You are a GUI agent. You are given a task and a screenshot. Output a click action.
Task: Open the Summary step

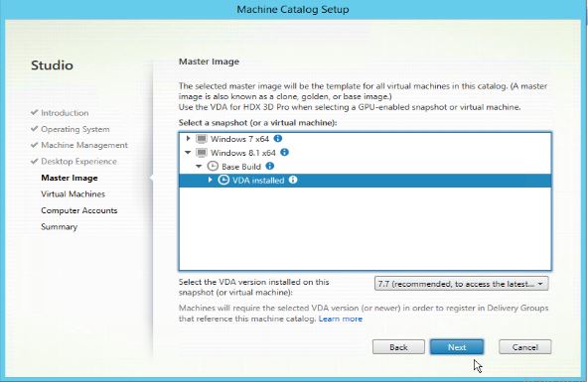59,227
